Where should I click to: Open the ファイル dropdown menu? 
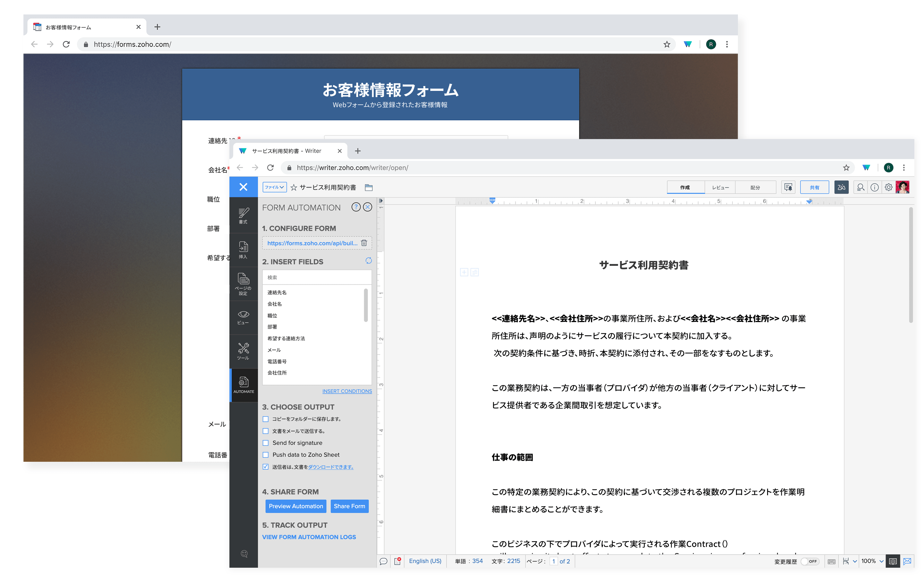(x=275, y=187)
